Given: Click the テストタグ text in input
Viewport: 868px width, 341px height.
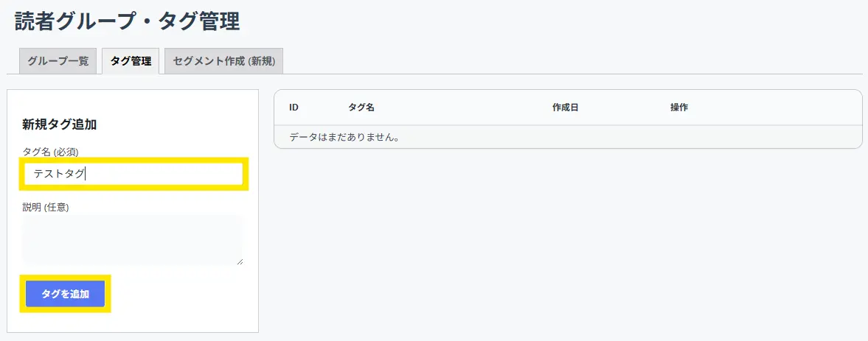Looking at the screenshot, I should [x=59, y=174].
